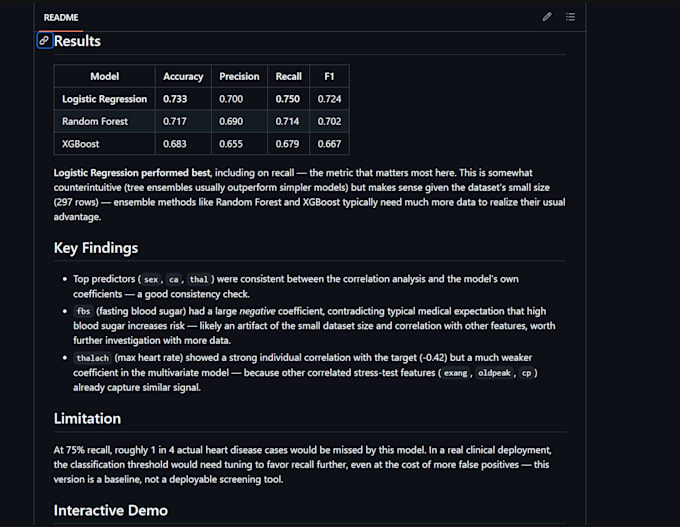Image resolution: width=680 pixels, height=527 pixels.
Task: Click the Key Findings heading
Action: [96, 248]
